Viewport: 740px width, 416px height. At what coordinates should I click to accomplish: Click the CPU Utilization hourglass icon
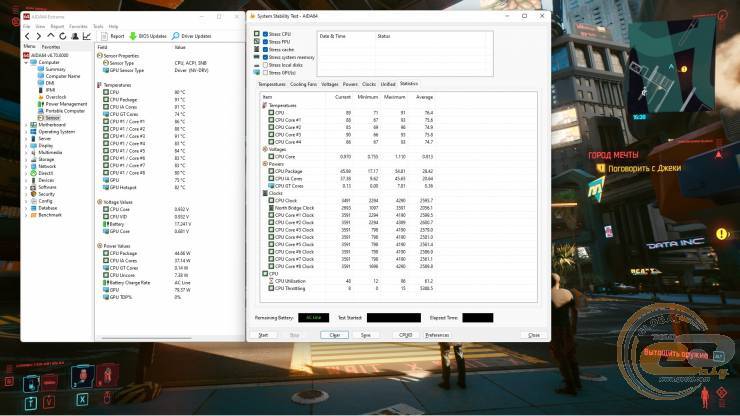[271, 281]
